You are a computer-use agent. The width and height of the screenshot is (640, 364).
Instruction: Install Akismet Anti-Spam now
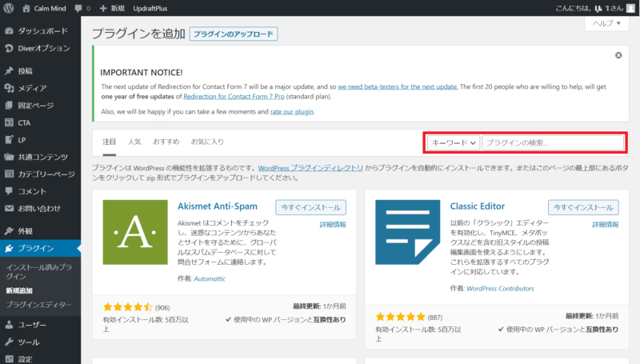point(310,207)
